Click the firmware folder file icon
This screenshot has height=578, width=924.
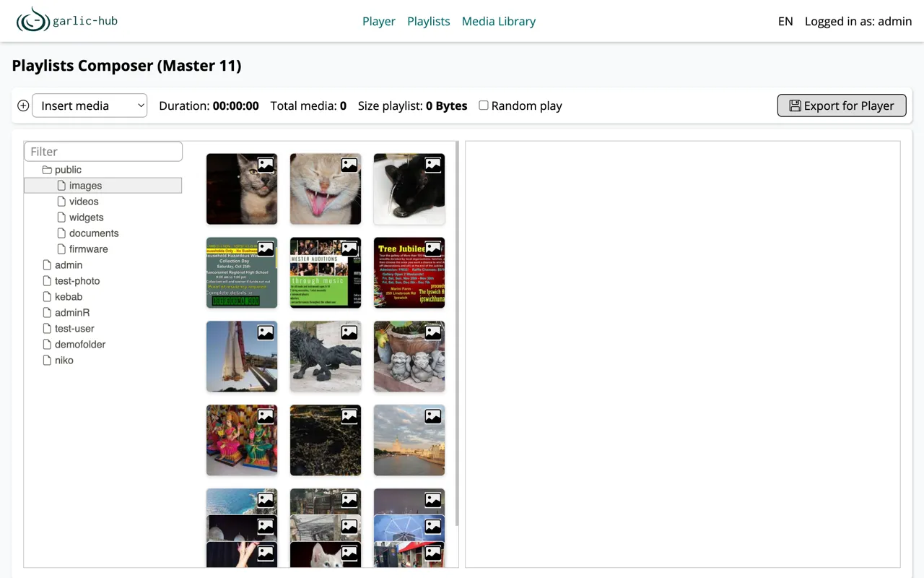[61, 249]
